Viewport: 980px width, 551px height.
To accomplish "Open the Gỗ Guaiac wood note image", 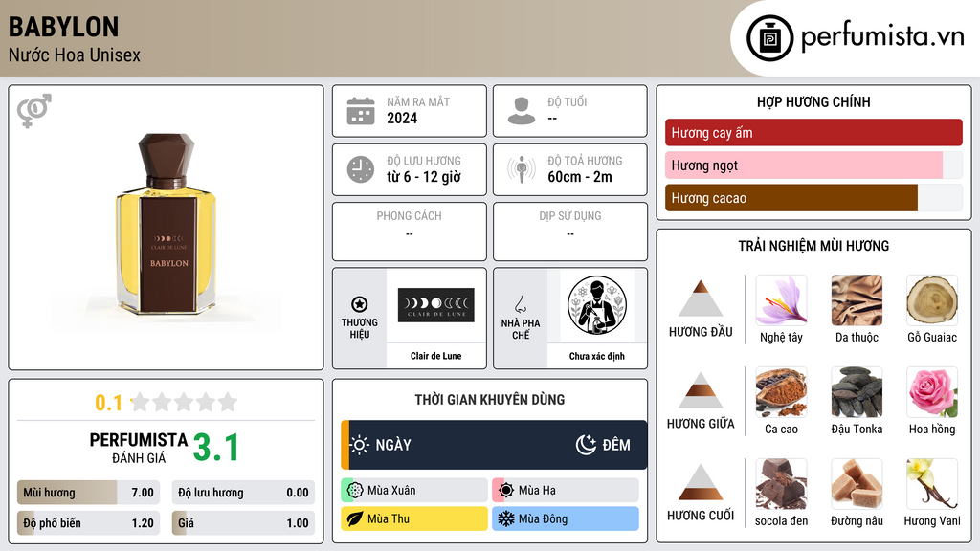I will click(x=932, y=300).
